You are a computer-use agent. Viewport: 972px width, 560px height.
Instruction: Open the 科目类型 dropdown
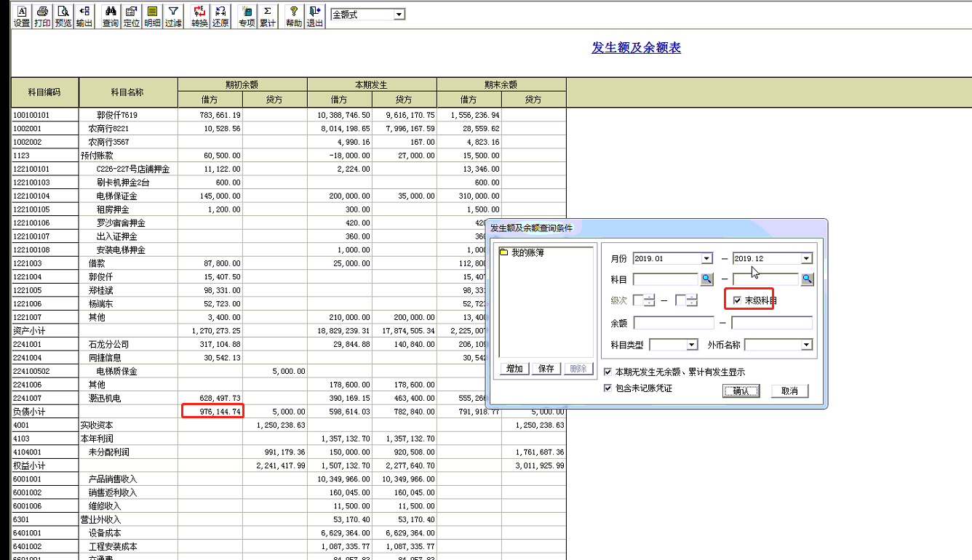(x=692, y=345)
